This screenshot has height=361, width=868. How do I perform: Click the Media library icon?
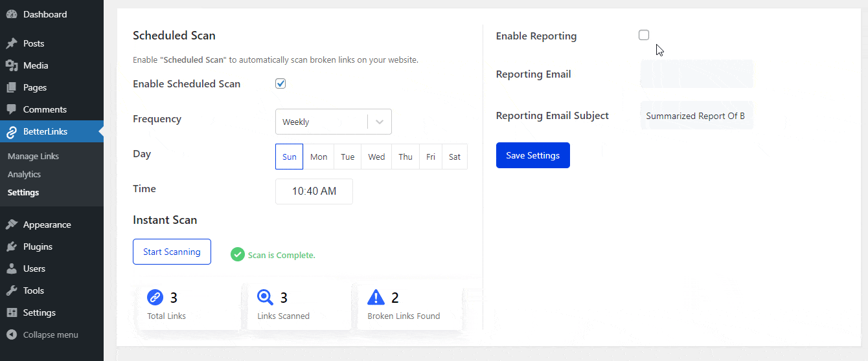(12, 65)
